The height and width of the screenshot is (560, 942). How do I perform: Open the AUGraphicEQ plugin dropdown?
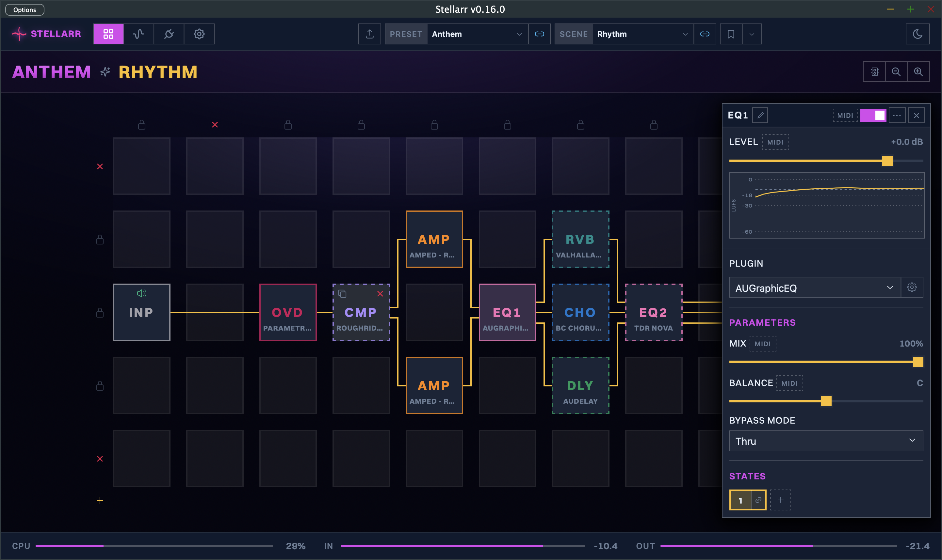815,288
